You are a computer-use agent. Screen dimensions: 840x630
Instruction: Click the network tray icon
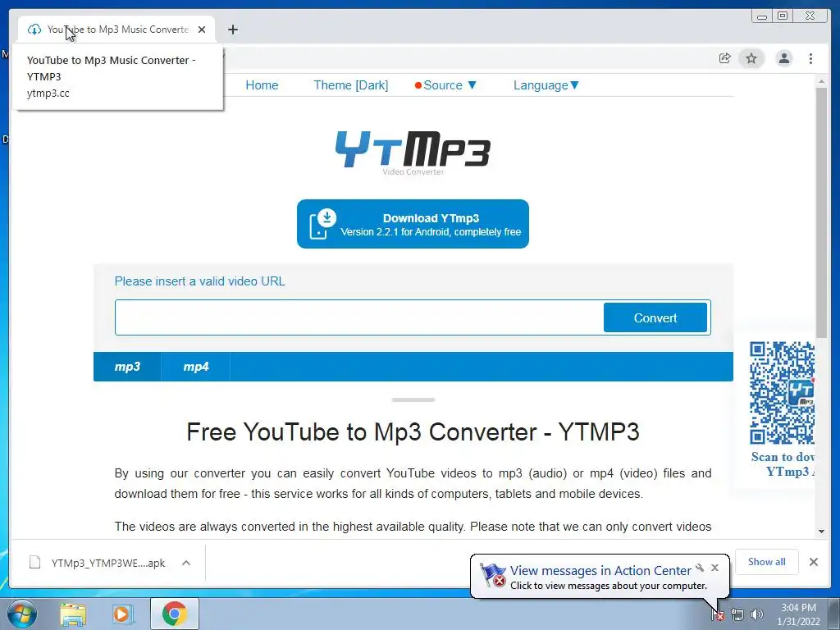coord(737,614)
